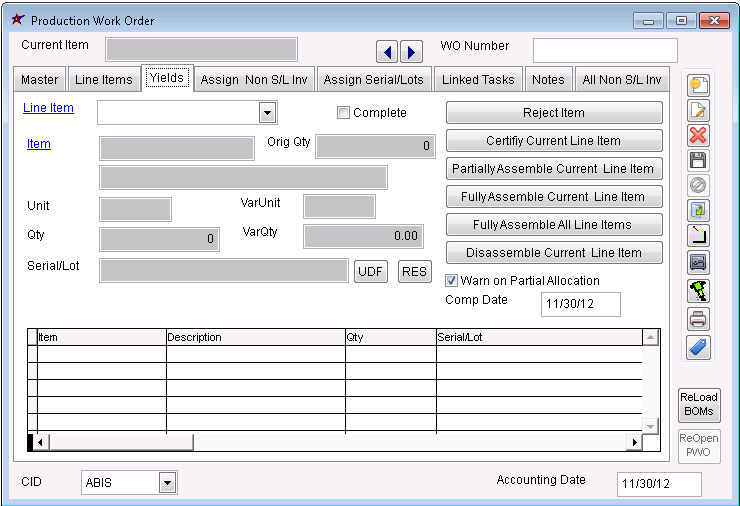Screen dimensions: 740x506
Task: Open the Line Item dropdown
Action: (x=267, y=112)
